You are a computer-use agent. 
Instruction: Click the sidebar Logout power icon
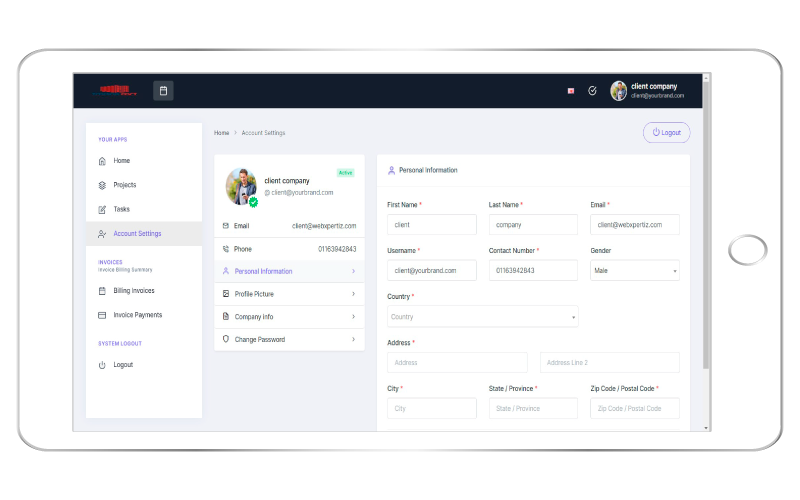pyautogui.click(x=102, y=365)
